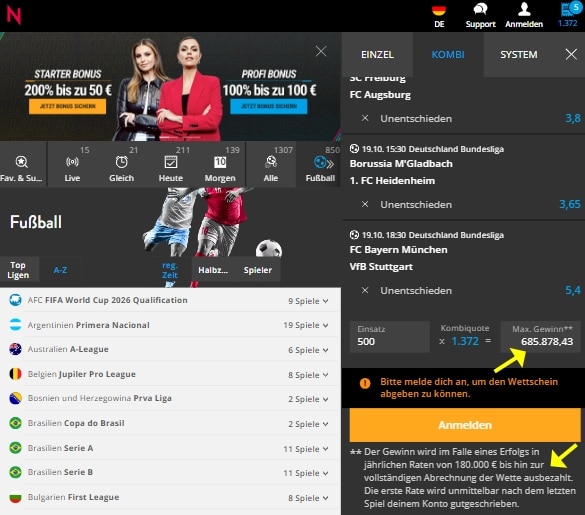Claim Profi Bonus with blue button
This screenshot has height=515, width=585.
pos(269,106)
